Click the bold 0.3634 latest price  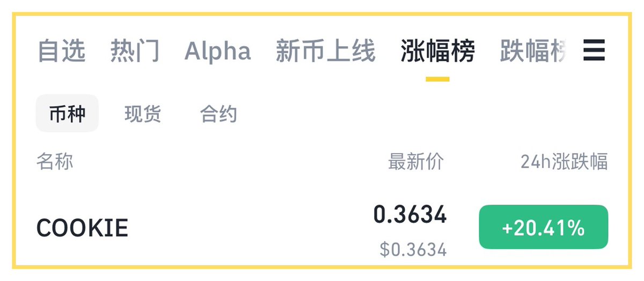[410, 215]
